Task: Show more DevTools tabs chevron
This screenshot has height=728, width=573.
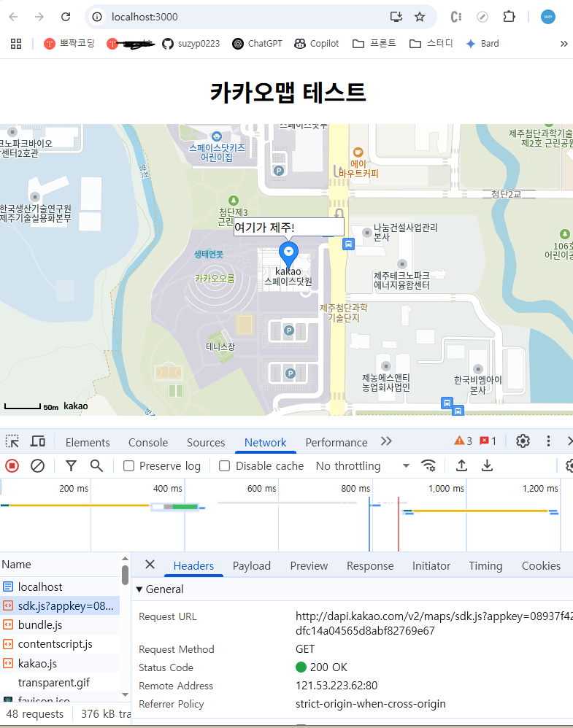Action: tap(386, 441)
